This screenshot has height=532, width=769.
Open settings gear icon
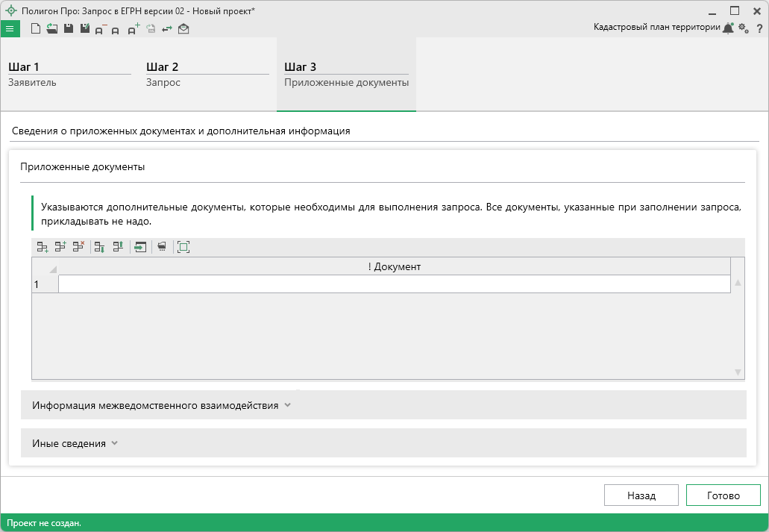(743, 28)
